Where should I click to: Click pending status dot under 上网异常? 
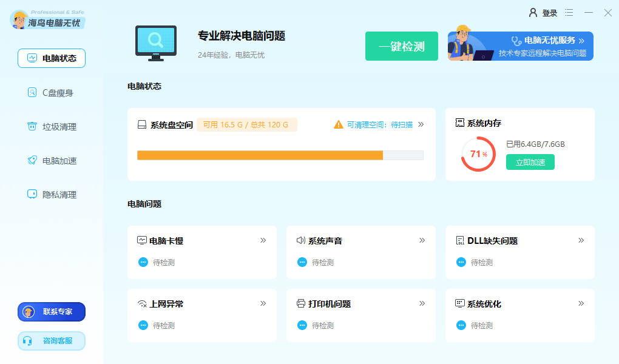[x=143, y=325]
